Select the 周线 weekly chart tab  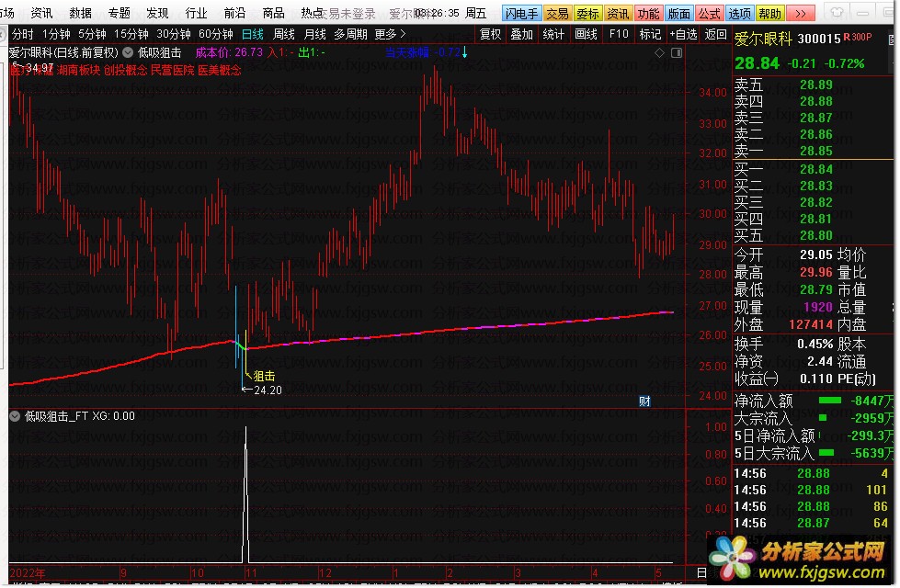click(x=283, y=34)
